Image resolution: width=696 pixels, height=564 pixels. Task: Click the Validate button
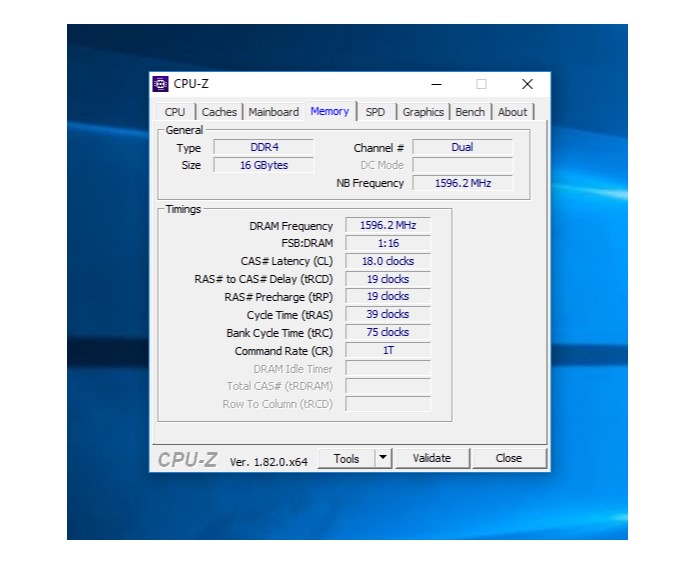(x=432, y=458)
